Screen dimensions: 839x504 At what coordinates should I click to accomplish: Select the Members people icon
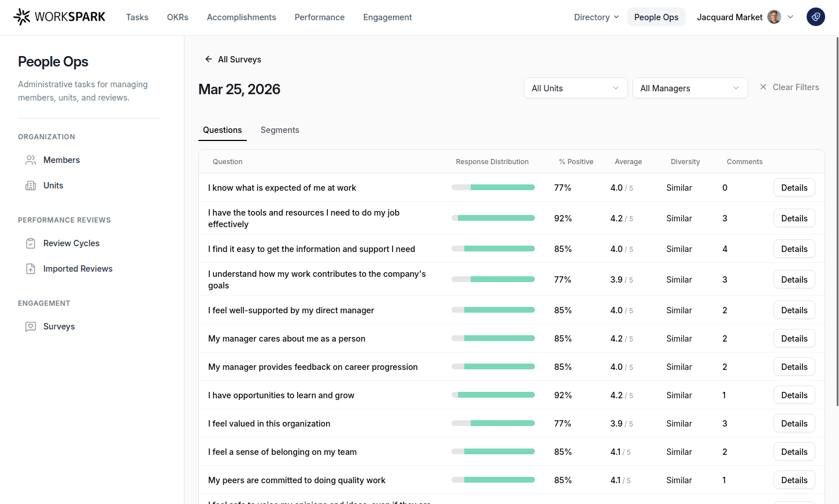coord(31,160)
